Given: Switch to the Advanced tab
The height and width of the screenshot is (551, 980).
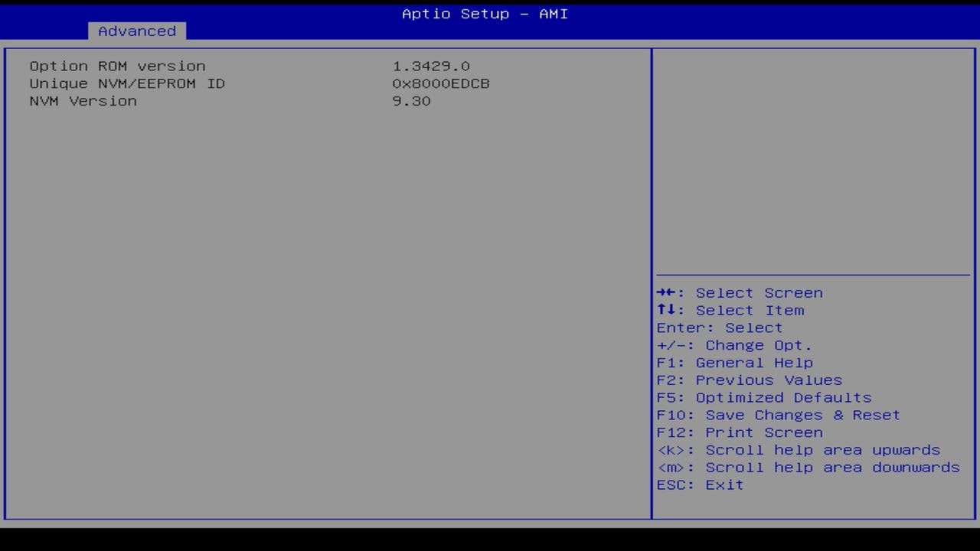Looking at the screenshot, I should pyautogui.click(x=136, y=31).
